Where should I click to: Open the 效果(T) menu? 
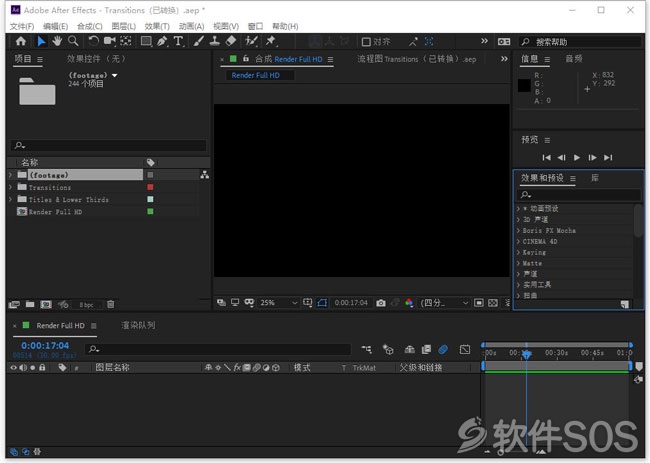[x=157, y=26]
